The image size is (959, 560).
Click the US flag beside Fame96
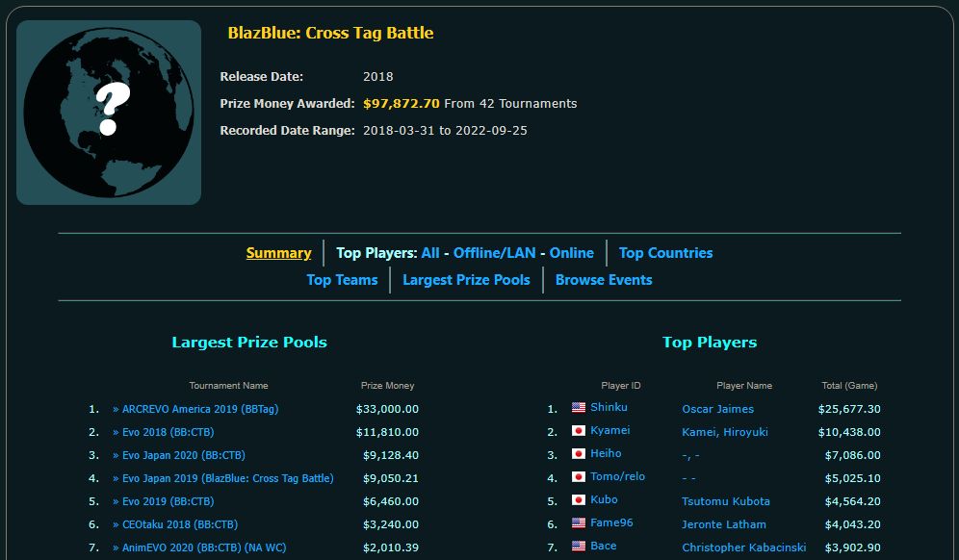pos(579,523)
